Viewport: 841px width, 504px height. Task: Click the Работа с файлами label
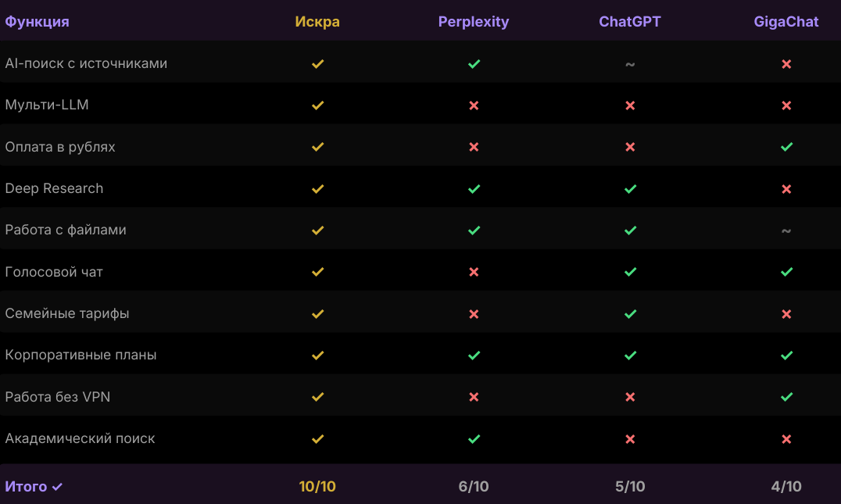pos(66,230)
